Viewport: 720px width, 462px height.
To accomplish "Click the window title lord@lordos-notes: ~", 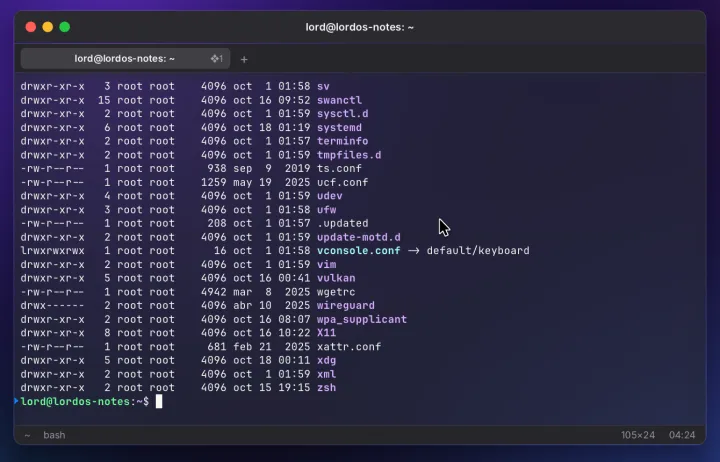I will [360, 27].
